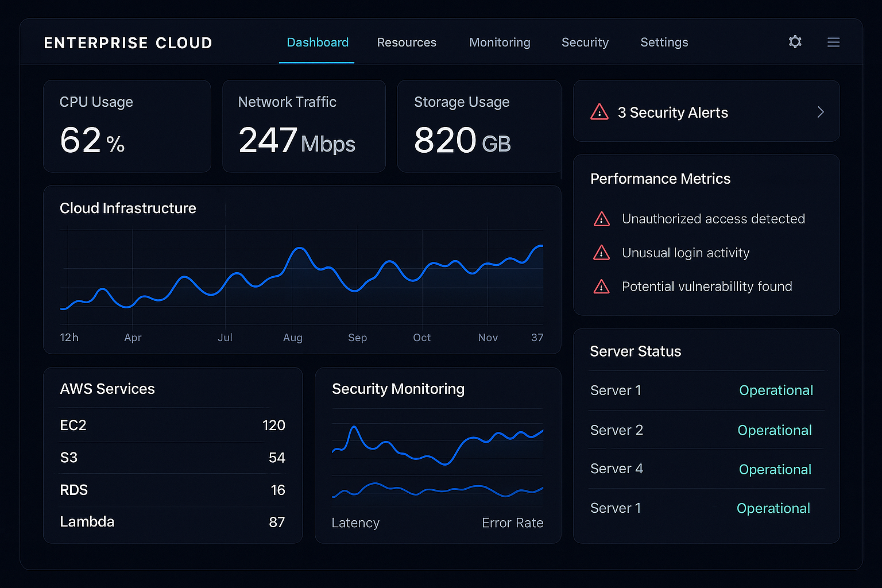Click the 820 GB value
The height and width of the screenshot is (588, 882).
462,141
